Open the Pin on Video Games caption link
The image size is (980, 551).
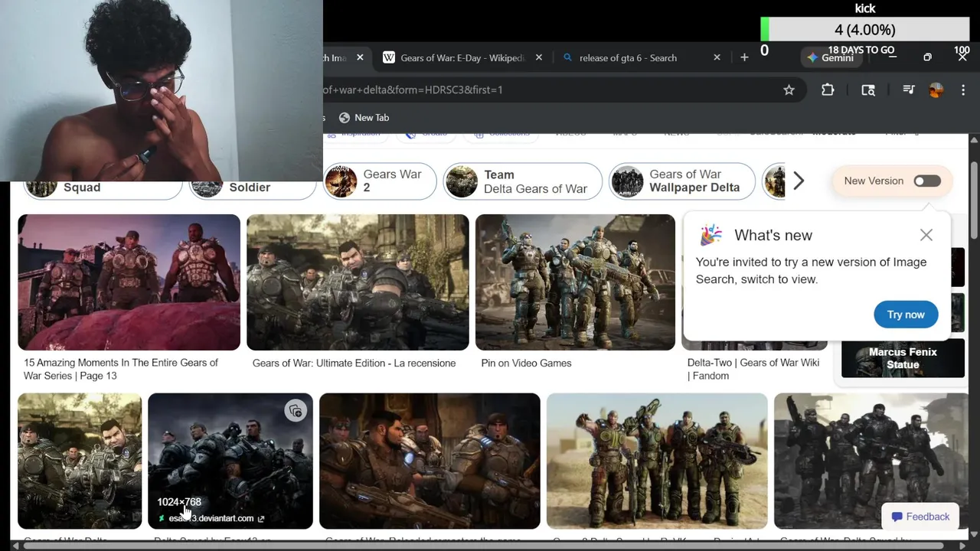526,363
